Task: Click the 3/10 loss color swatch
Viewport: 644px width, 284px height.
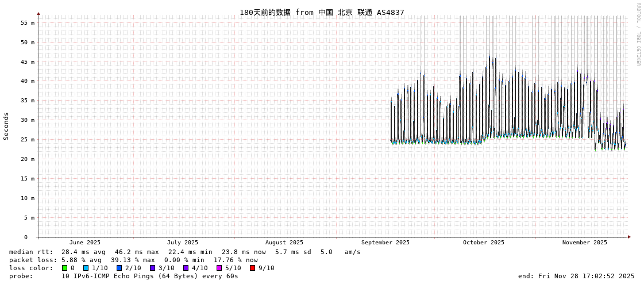Action: (152, 268)
